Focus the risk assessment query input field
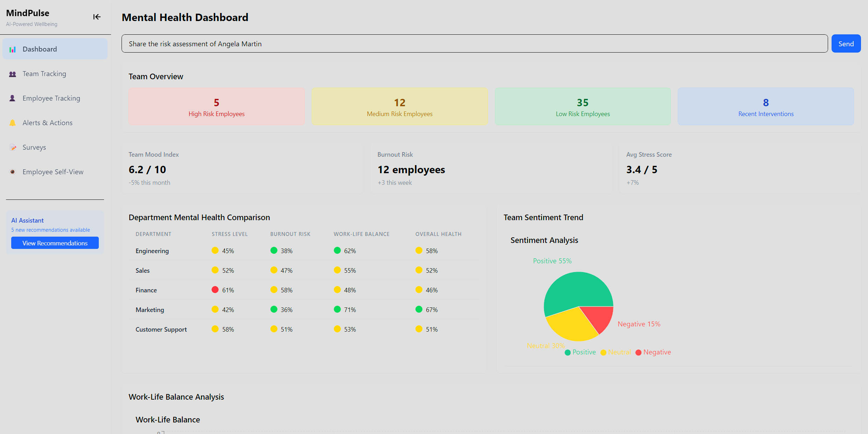This screenshot has width=868, height=434. point(474,44)
